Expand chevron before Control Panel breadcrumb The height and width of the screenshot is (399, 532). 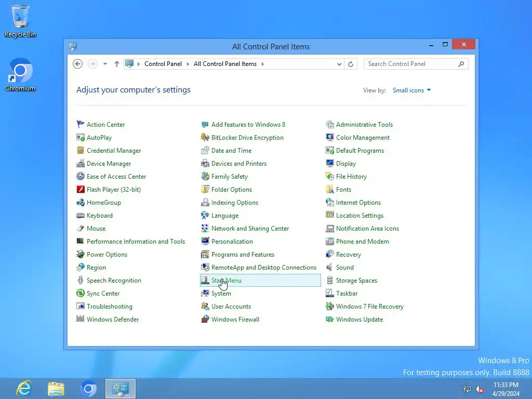pos(138,64)
